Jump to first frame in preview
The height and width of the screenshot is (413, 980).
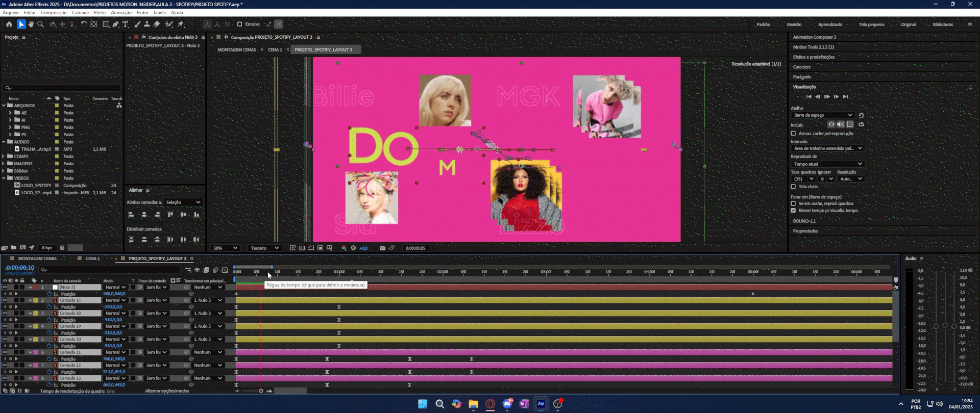coord(808,96)
